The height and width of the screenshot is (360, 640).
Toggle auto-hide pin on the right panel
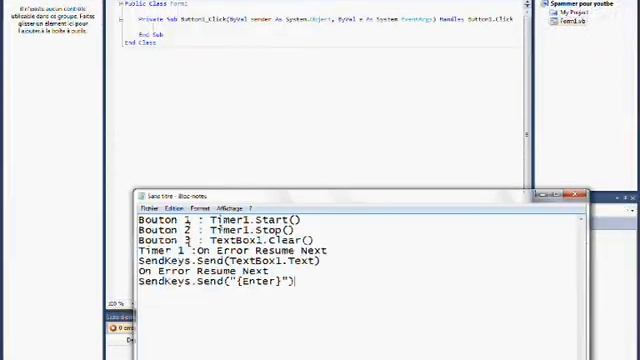pyautogui.click(x=625, y=198)
